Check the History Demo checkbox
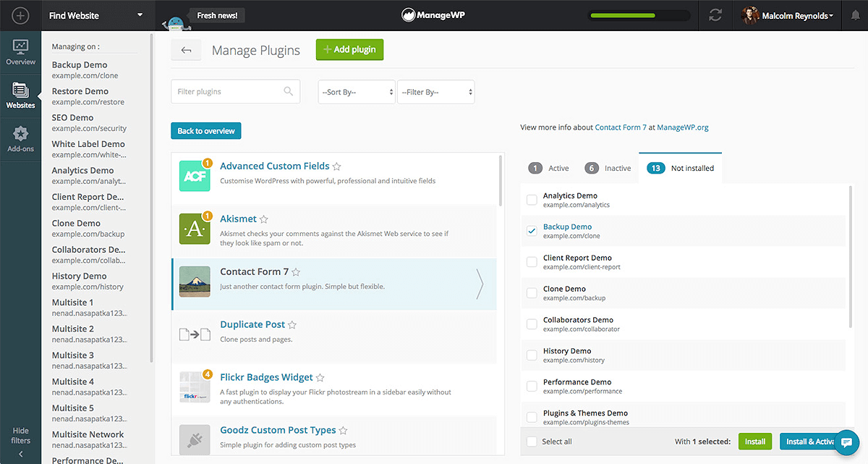 point(532,355)
